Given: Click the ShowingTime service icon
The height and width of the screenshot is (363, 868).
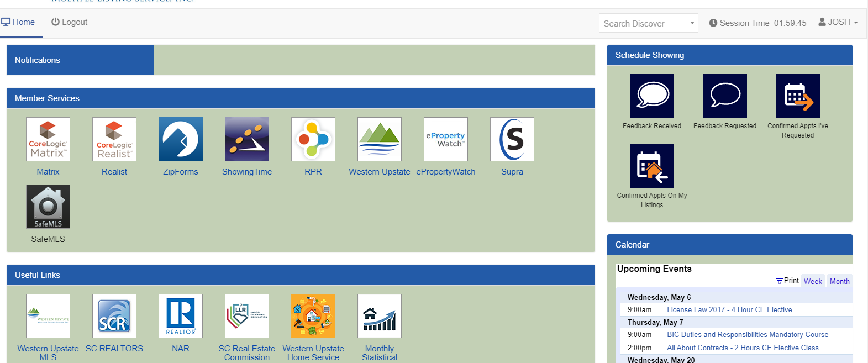Looking at the screenshot, I should 247,139.
